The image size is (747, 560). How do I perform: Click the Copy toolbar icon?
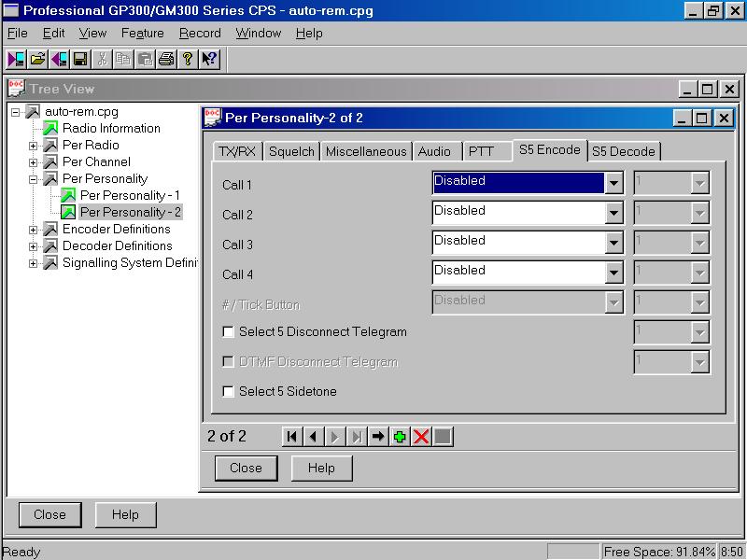point(123,59)
